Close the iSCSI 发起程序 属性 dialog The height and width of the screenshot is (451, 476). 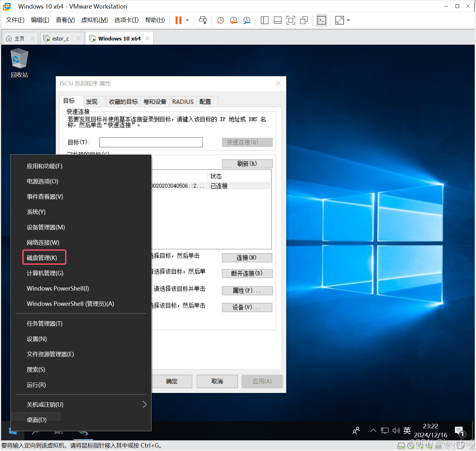278,83
